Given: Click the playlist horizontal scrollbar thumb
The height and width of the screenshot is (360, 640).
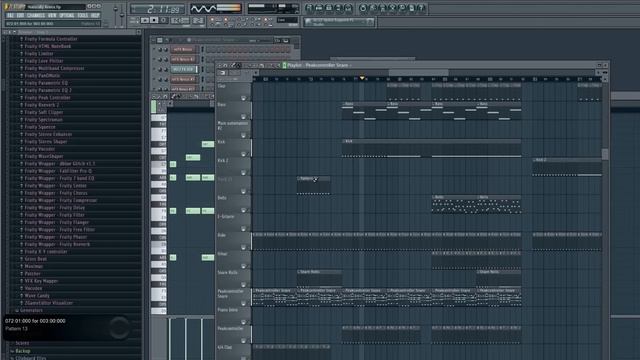Looking at the screenshot, I should pyautogui.click(x=418, y=73).
